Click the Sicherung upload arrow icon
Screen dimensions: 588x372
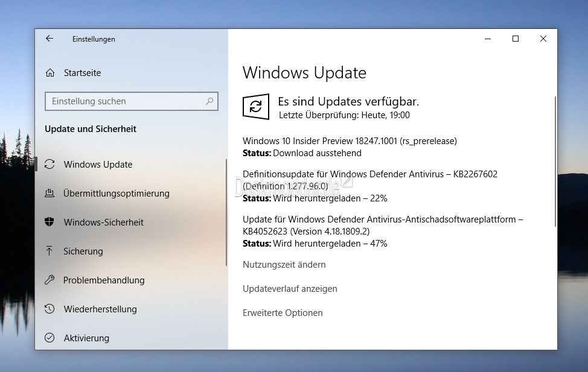coord(49,251)
